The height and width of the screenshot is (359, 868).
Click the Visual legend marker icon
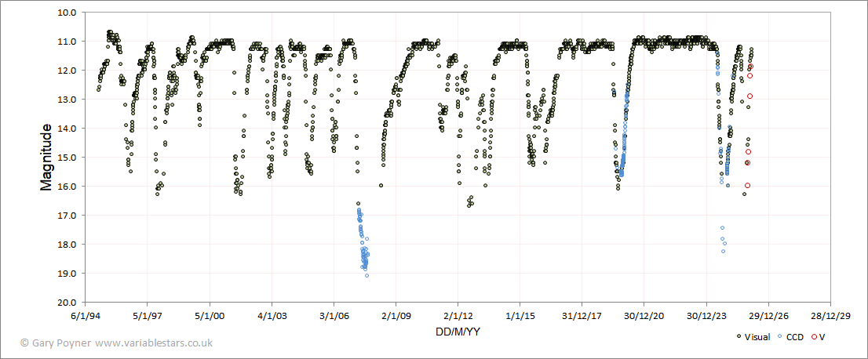coord(739,335)
